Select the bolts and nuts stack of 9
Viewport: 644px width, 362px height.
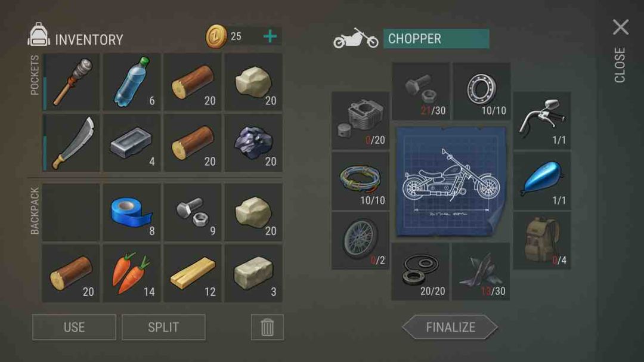192,212
